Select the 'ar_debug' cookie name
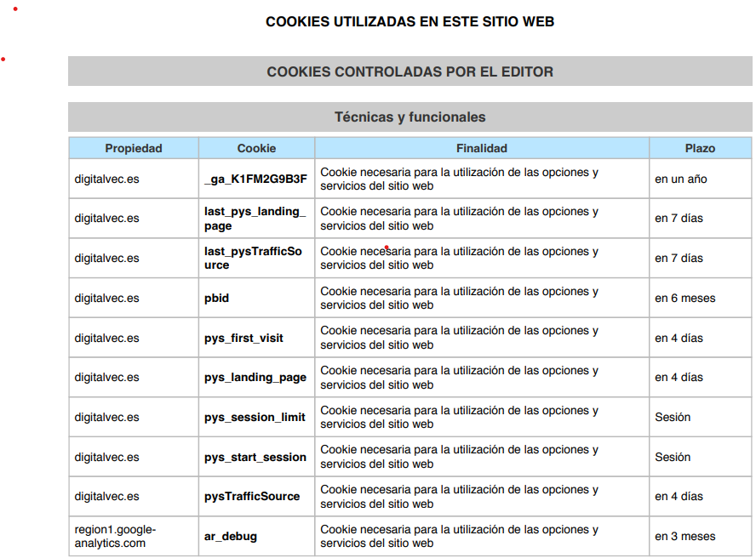 231,537
